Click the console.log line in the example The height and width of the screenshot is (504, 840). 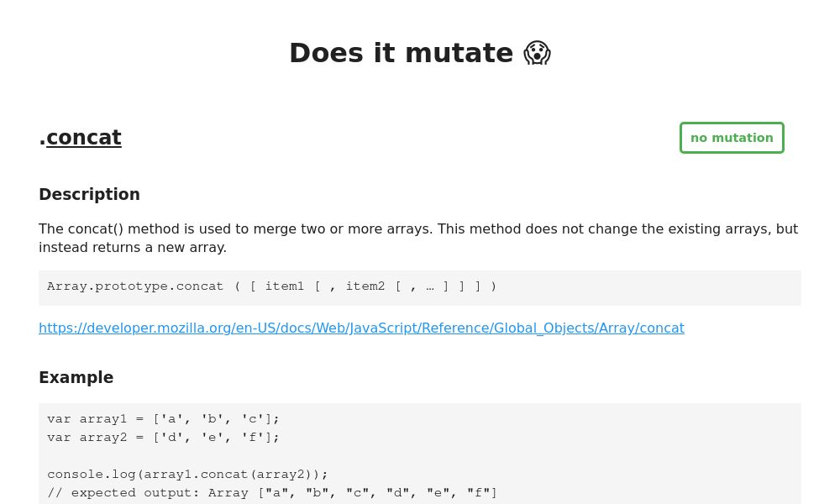[x=187, y=474]
